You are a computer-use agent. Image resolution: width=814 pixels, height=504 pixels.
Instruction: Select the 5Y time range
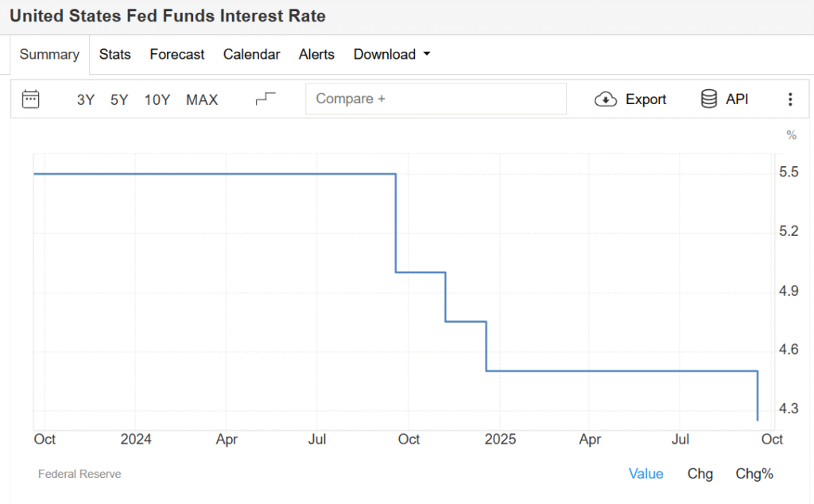(x=119, y=99)
